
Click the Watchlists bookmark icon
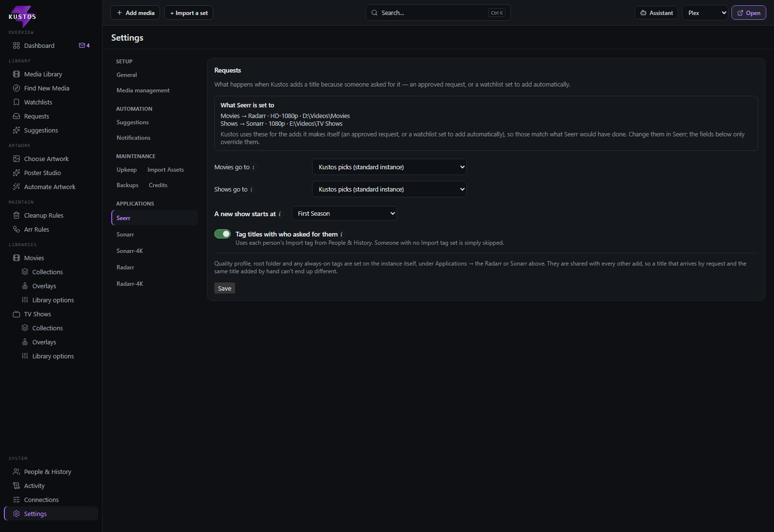click(x=16, y=102)
